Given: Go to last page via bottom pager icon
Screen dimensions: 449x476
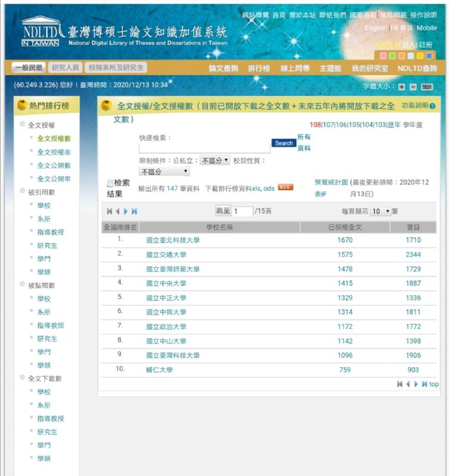Looking at the screenshot, I should click(425, 384).
